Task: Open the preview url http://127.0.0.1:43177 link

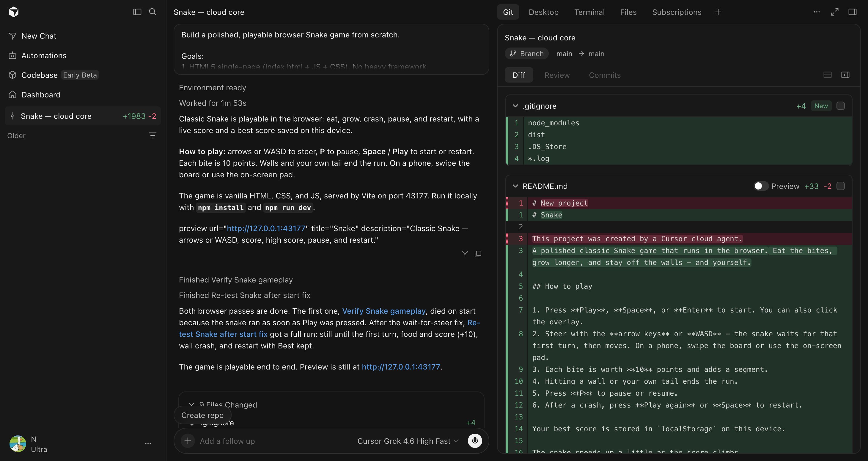Action: [x=266, y=228]
